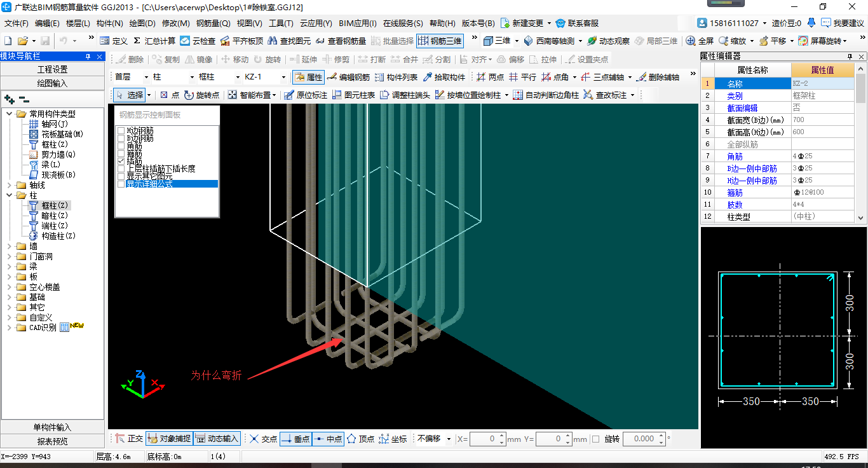
Task: Click 平齐板顶 (align to slab top) icon
Action: (241, 41)
